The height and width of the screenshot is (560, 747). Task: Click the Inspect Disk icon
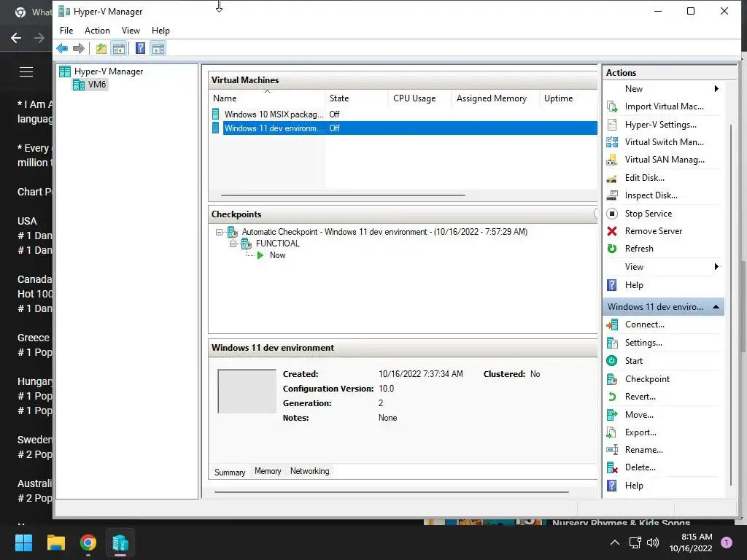point(612,195)
